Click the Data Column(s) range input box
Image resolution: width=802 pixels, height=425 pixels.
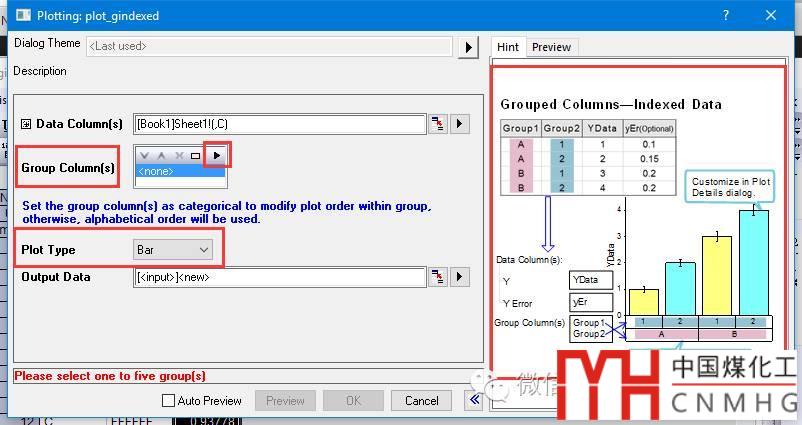click(280, 124)
